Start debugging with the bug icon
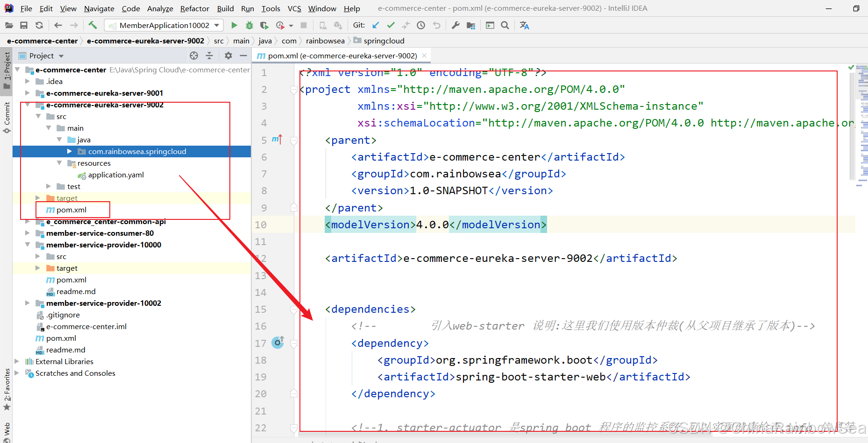868x443 pixels. click(x=249, y=25)
